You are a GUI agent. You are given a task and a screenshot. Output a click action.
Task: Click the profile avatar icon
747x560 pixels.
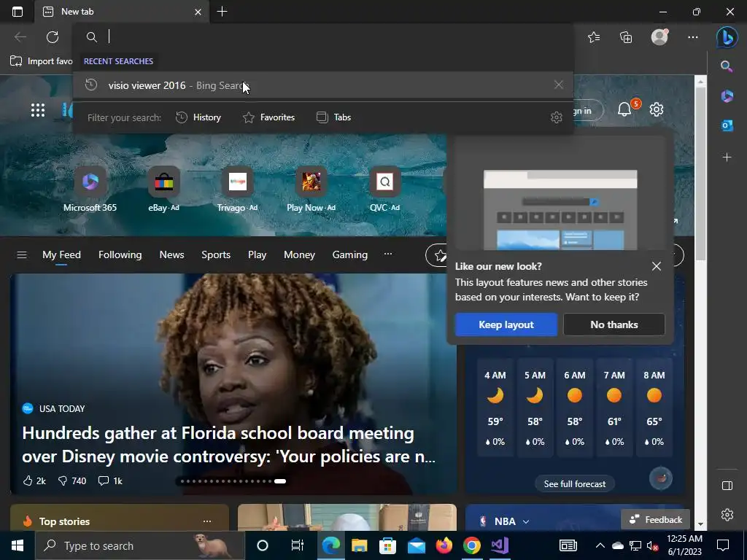coord(659,37)
